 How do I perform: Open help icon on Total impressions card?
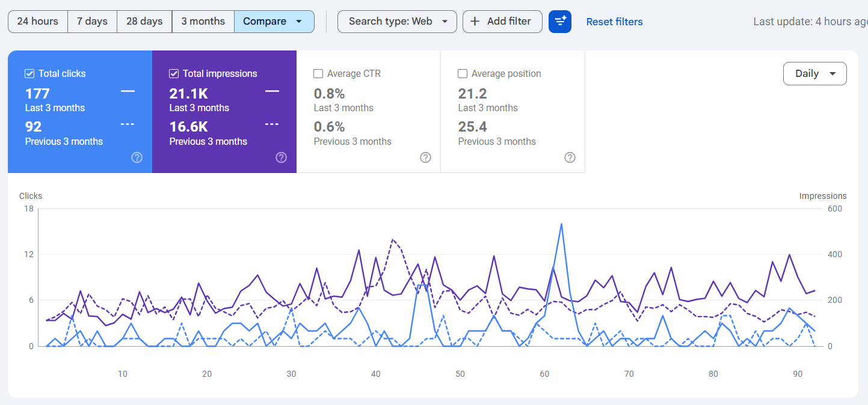pyautogui.click(x=281, y=157)
